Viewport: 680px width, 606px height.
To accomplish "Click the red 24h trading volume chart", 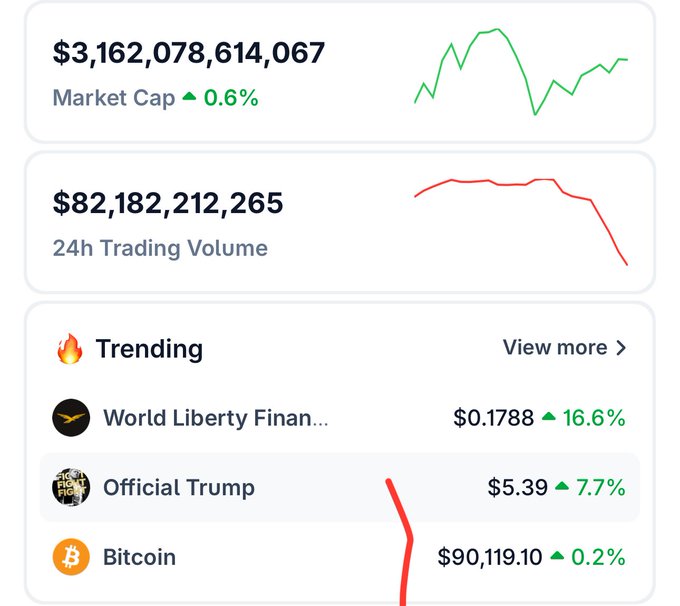I will 521,215.
